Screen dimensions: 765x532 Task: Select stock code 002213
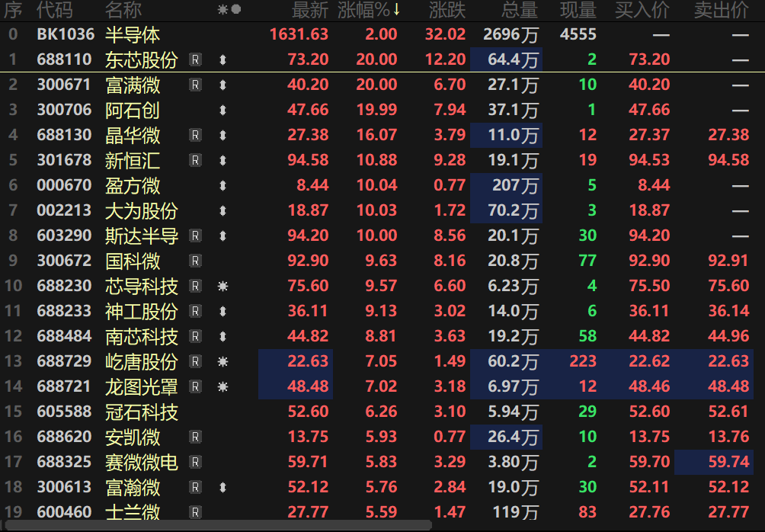[65, 210]
